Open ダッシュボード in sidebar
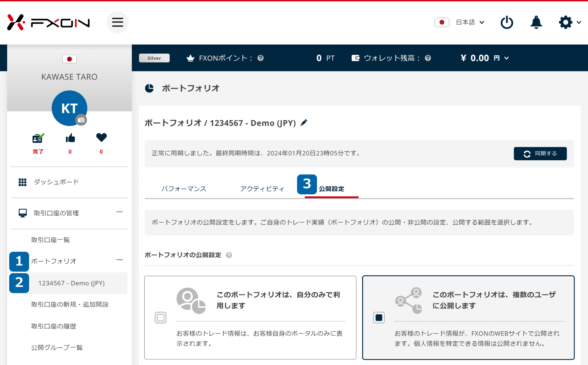Screen dimensions: 588x365 click(x=56, y=182)
